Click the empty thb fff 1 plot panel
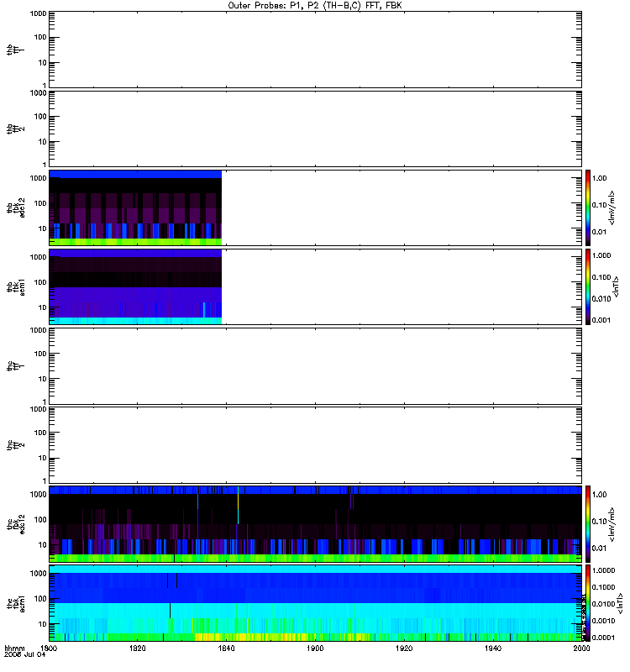 point(315,50)
